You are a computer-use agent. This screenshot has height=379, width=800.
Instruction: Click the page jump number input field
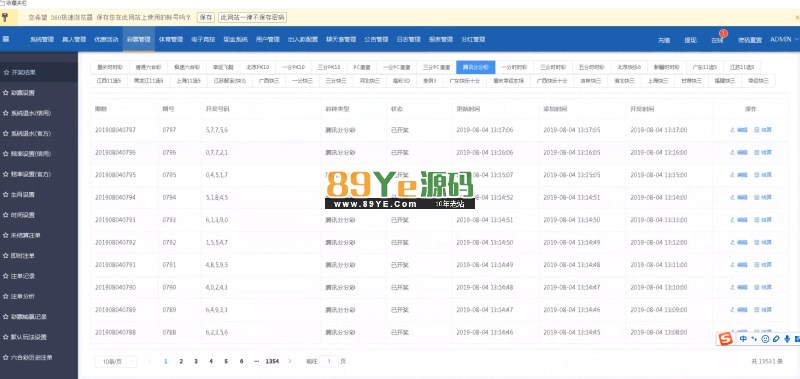click(329, 362)
